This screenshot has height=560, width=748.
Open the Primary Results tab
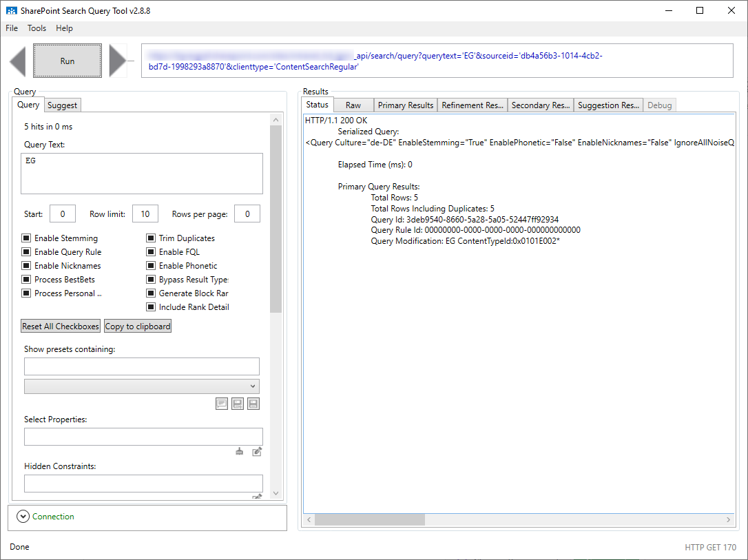[405, 105]
